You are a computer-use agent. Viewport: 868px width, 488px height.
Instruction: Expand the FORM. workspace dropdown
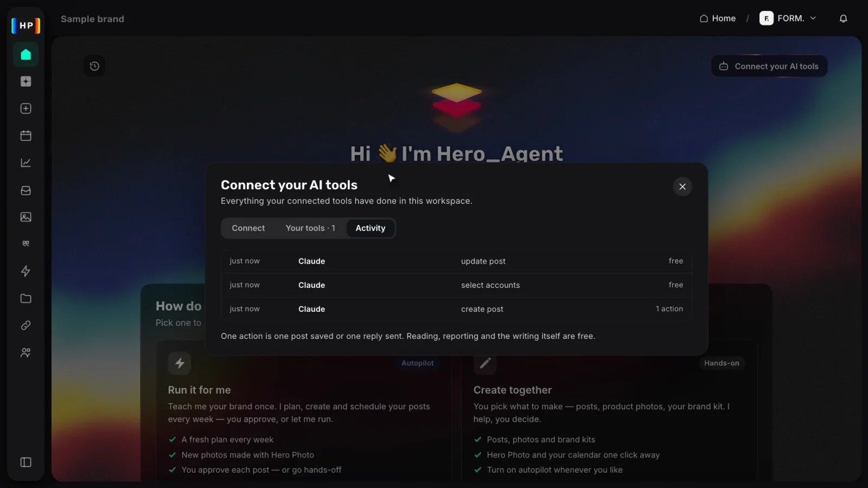point(788,18)
